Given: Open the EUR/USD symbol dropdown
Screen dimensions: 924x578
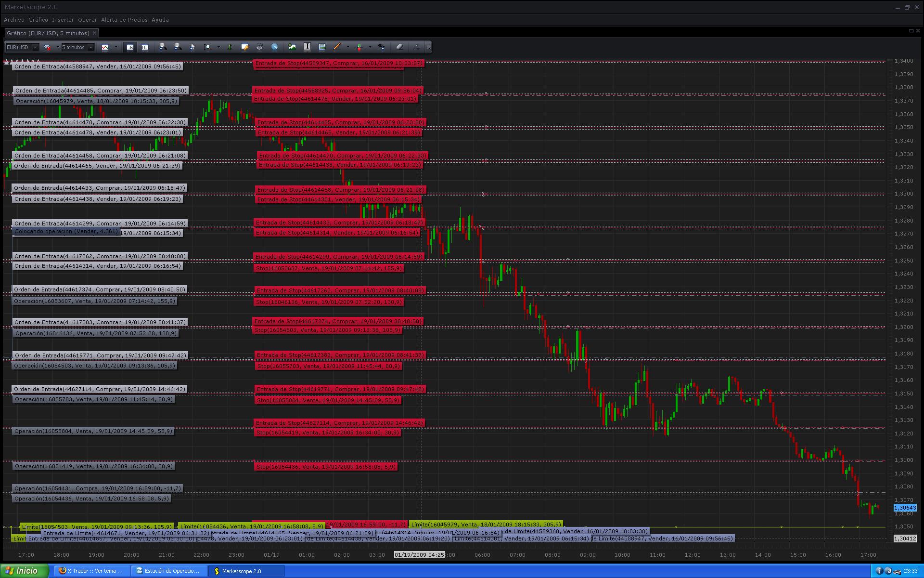Looking at the screenshot, I should tap(35, 47).
